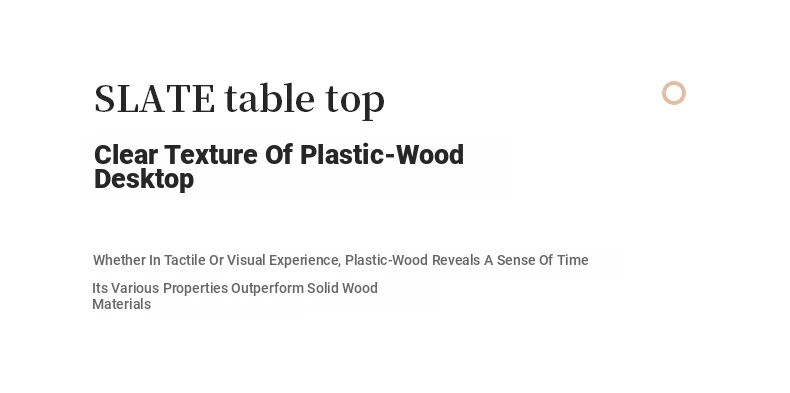The image size is (790, 393).
Task: Click the bold word 'Desktop'
Action: [144, 179]
